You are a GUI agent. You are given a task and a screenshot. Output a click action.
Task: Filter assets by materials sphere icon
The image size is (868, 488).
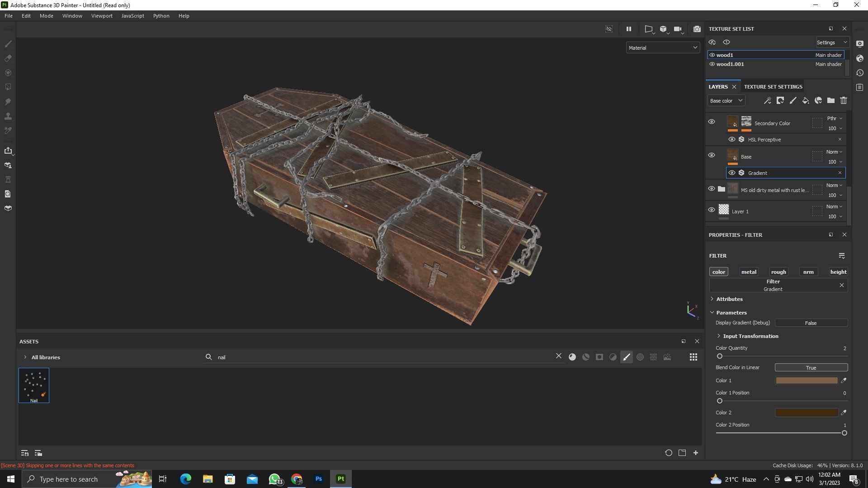coord(572,357)
